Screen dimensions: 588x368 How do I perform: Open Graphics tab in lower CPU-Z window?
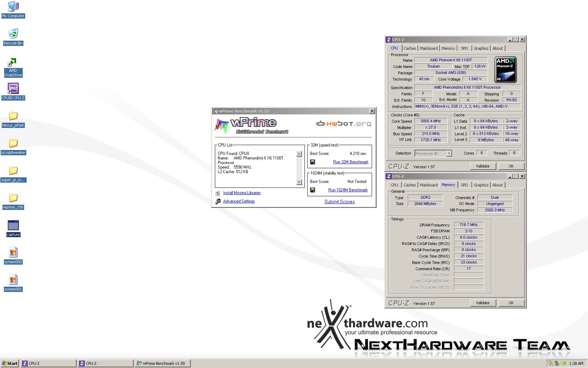tap(481, 185)
